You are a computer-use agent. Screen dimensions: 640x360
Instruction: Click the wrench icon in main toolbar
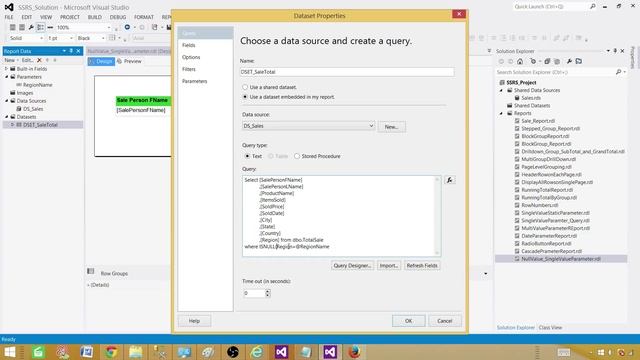[31, 27]
